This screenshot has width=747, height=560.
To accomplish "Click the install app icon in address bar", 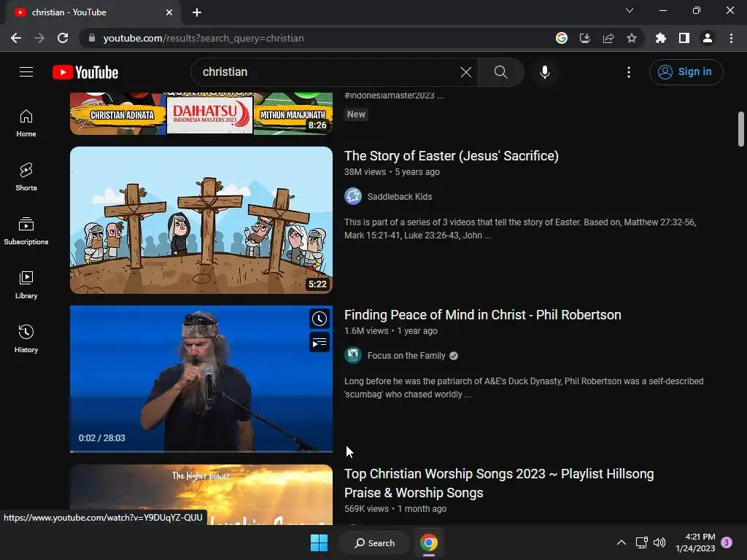I will [x=585, y=38].
